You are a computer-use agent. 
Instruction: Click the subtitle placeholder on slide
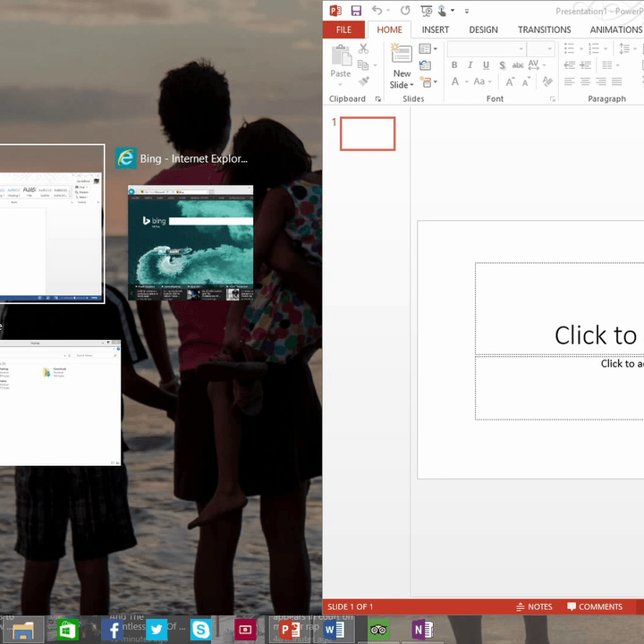(x=560, y=387)
